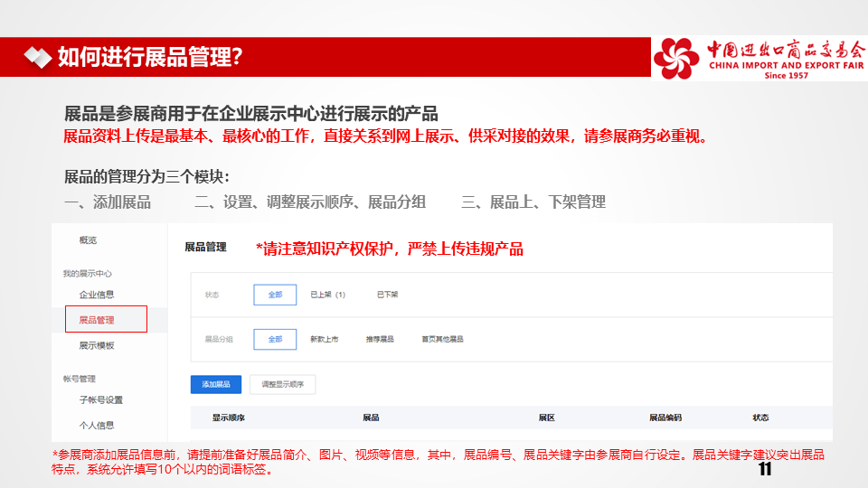Image resolution: width=868 pixels, height=488 pixels.
Task: Filter status by 已上架 (1)
Action: pyautogui.click(x=327, y=295)
